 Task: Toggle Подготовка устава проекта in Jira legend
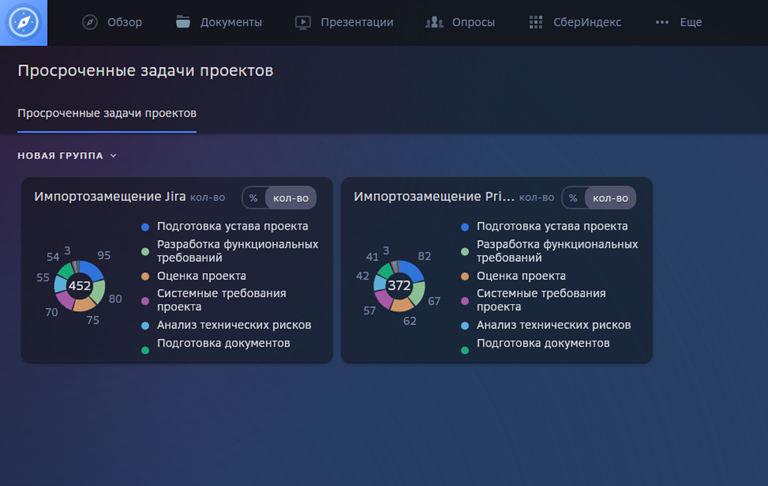click(x=233, y=226)
